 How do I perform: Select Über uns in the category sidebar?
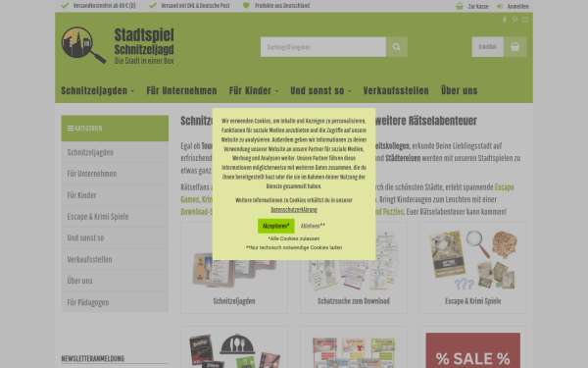(x=115, y=281)
